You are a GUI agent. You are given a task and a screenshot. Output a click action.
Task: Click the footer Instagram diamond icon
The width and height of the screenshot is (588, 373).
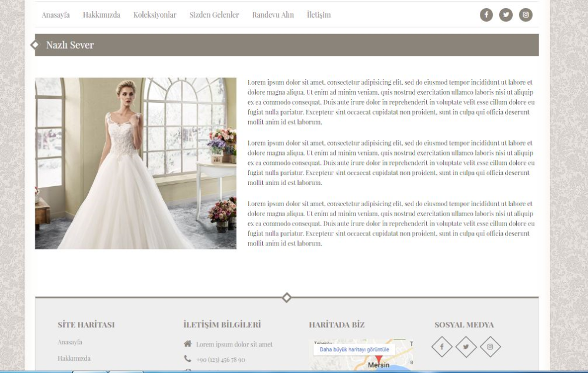tap(490, 347)
